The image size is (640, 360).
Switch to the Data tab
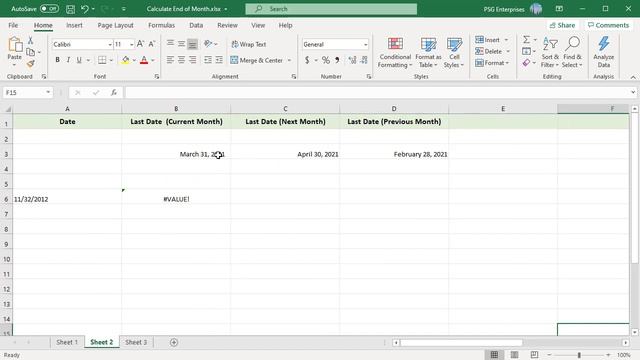[196, 25]
